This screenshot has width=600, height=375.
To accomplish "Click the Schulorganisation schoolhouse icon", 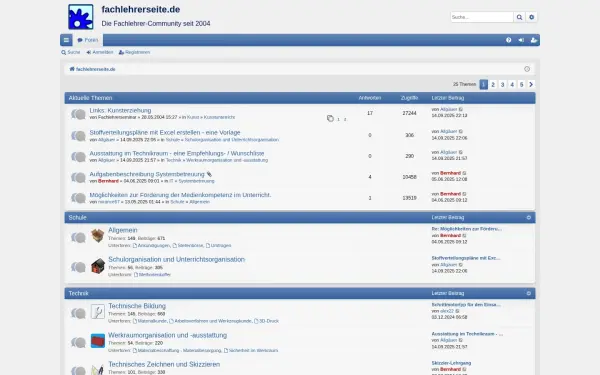I will tap(98, 266).
